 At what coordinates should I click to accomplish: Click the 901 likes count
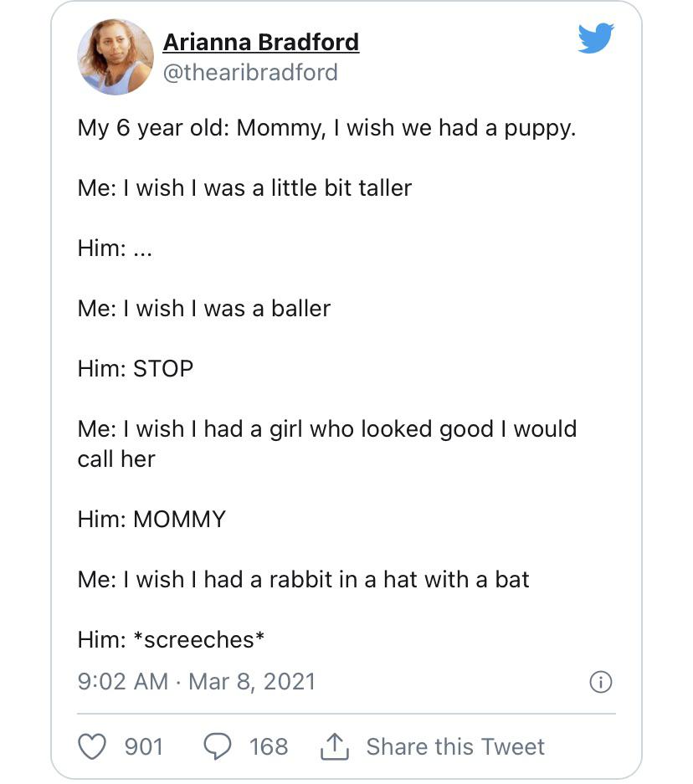(x=144, y=746)
